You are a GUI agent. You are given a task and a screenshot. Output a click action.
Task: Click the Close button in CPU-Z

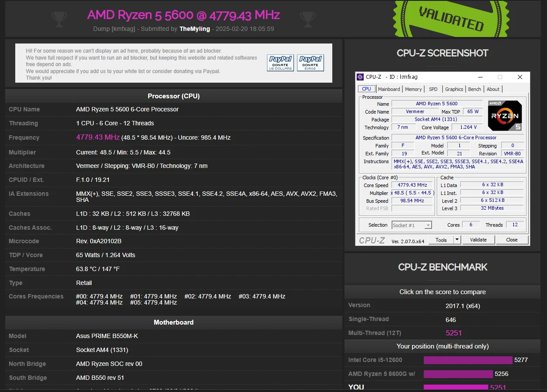tap(512, 240)
